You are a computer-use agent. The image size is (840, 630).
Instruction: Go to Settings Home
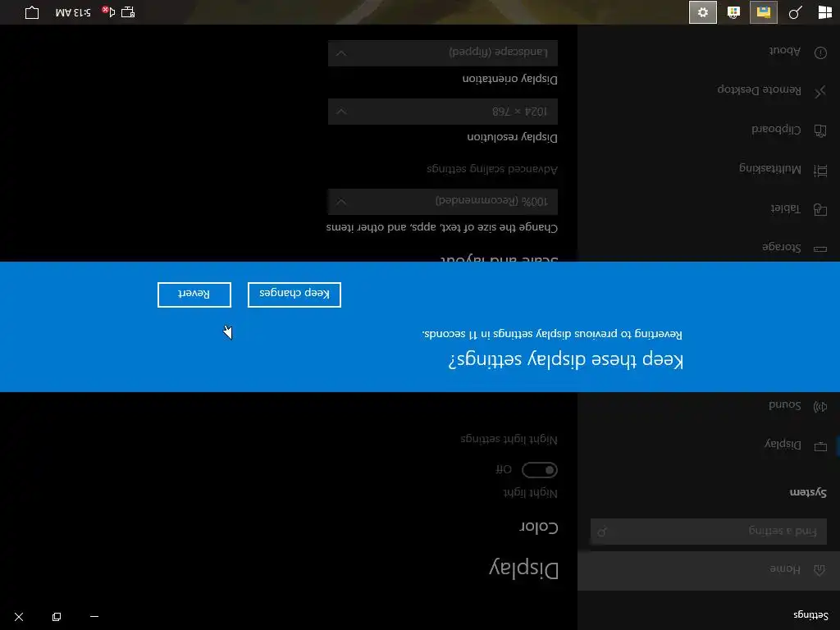point(709,569)
